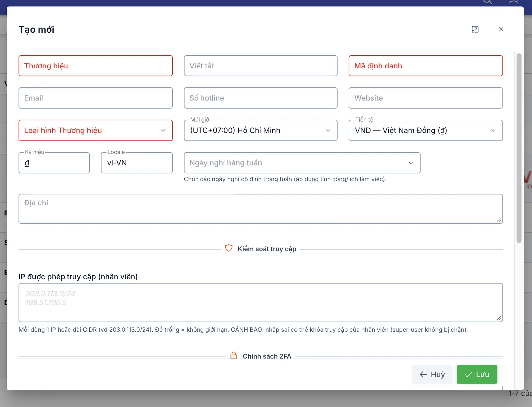This screenshot has width=532, height=407.
Task: Expand the Ngày nghỉ hàng tuần dropdown
Action: point(302,163)
